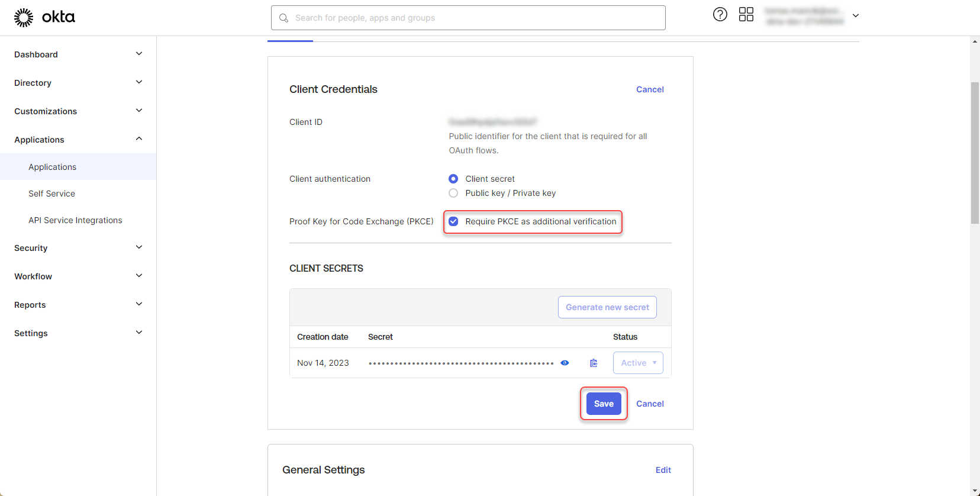
Task: Select Public key / Private key option
Action: [453, 193]
